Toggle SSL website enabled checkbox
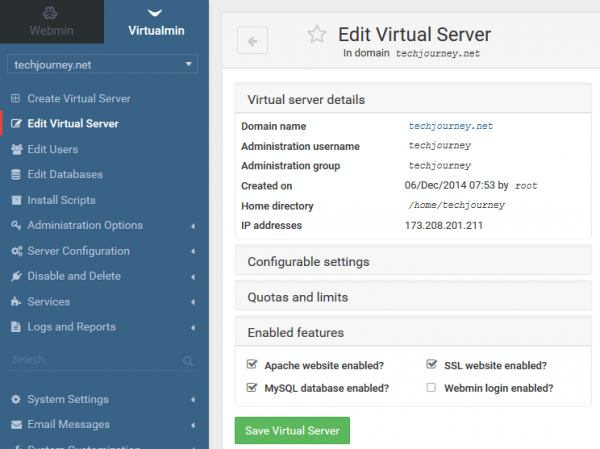 [432, 364]
